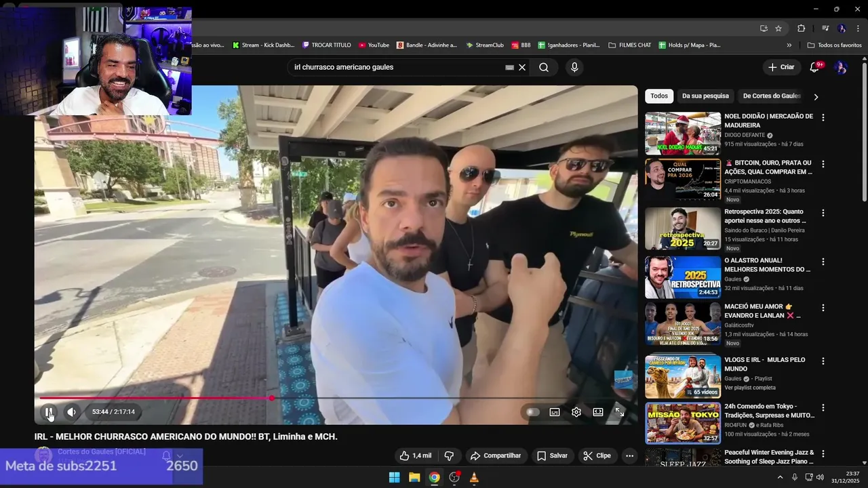This screenshot has width=868, height=488.
Task: Toggle theater mode in the player
Action: pos(598,411)
